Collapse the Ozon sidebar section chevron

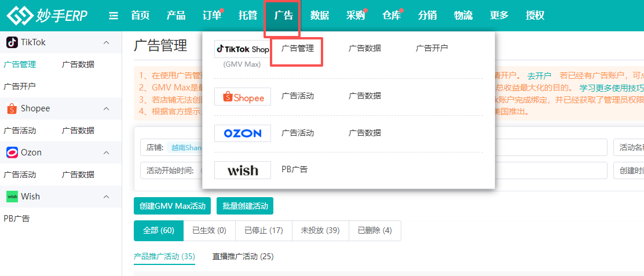pos(107,152)
